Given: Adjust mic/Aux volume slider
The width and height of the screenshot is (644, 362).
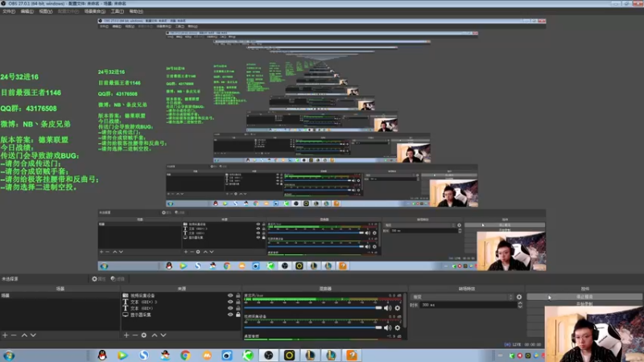Looking at the screenshot, I should pos(313,308).
